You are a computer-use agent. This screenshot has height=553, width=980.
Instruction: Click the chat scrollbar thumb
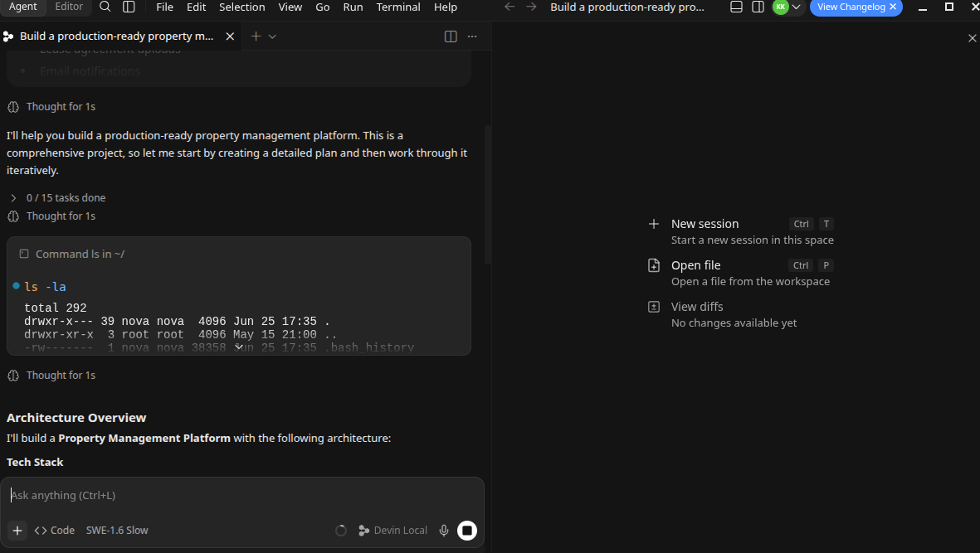click(487, 194)
